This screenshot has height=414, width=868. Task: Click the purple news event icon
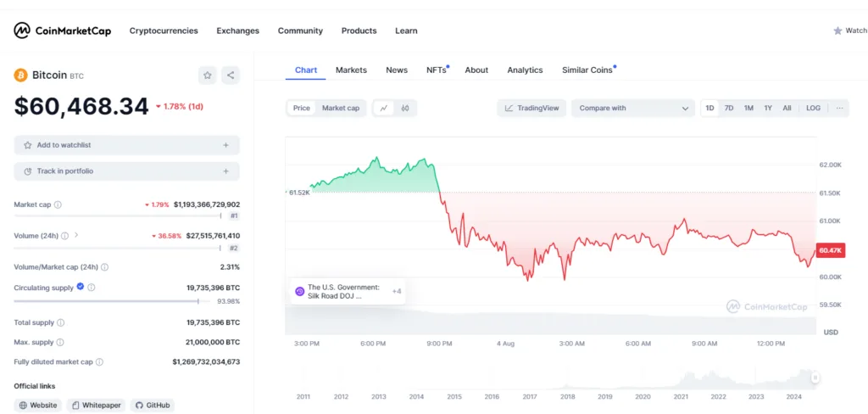pos(299,291)
